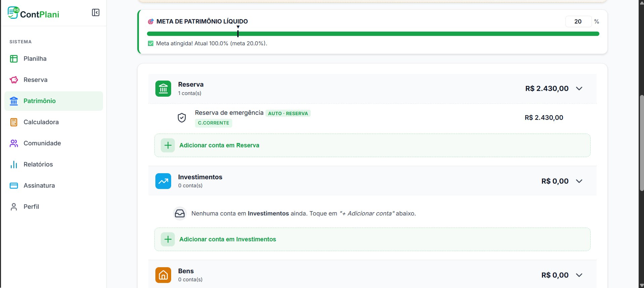Toggle the Bens section chevron
The width and height of the screenshot is (644, 288).
(x=579, y=275)
